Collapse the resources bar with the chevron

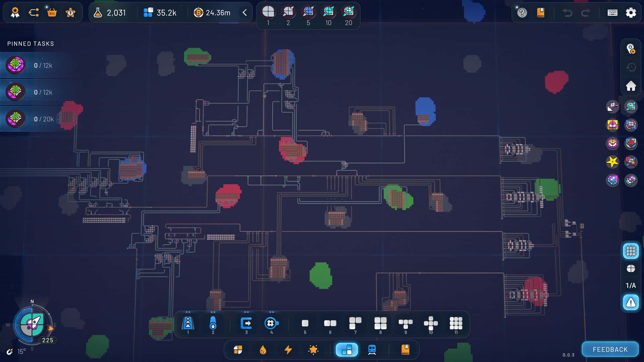pos(245,13)
